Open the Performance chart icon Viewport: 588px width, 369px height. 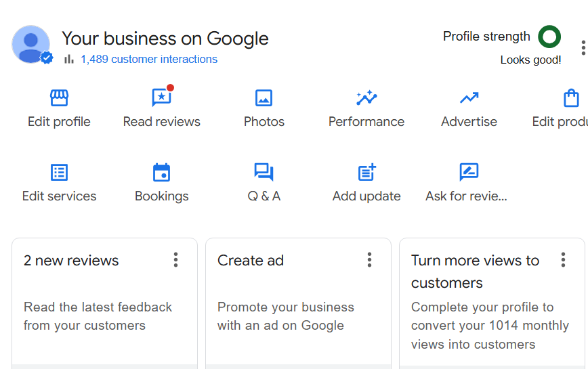pyautogui.click(x=366, y=99)
